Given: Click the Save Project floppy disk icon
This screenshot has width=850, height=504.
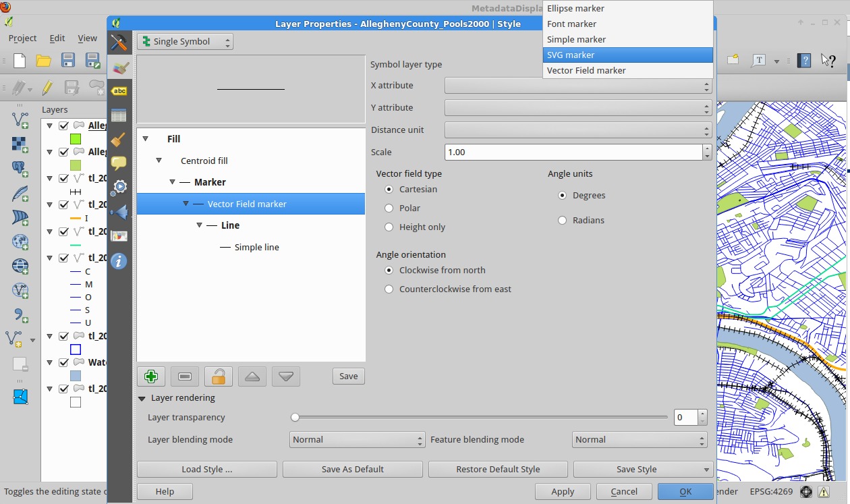Looking at the screenshot, I should click(68, 61).
